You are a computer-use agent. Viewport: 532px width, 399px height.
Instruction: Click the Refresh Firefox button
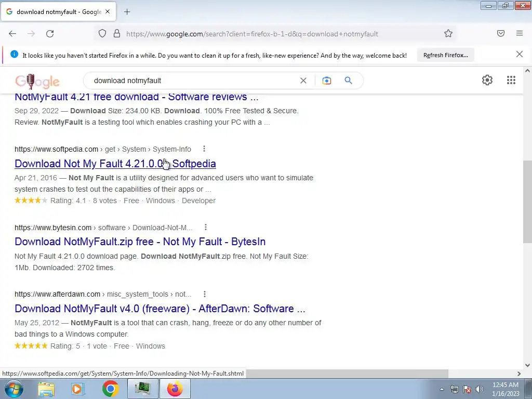[x=445, y=55]
